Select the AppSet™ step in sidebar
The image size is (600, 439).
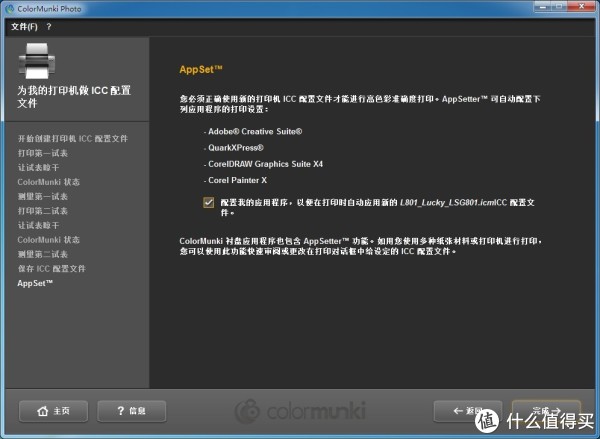[x=35, y=283]
